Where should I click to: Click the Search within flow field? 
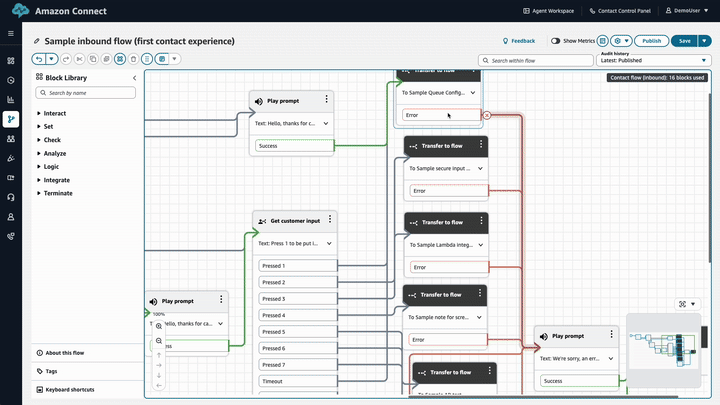(535, 60)
